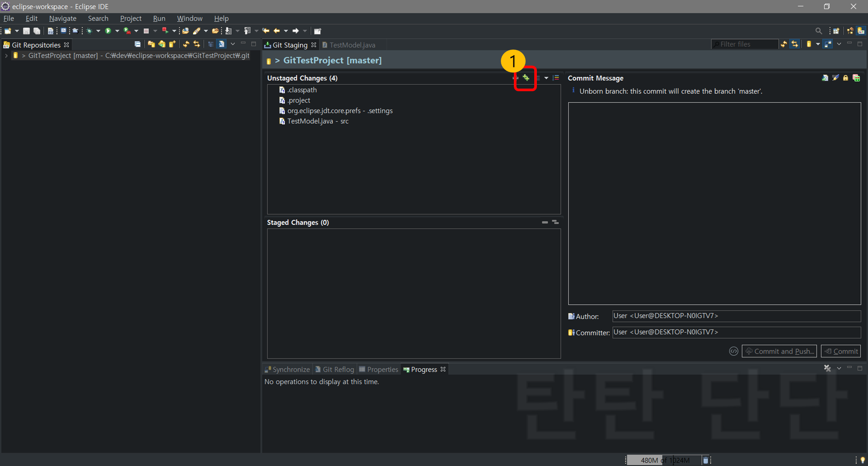Select TestModel.java unstaged file
Screen dimensions: 868x466
[x=314, y=121]
